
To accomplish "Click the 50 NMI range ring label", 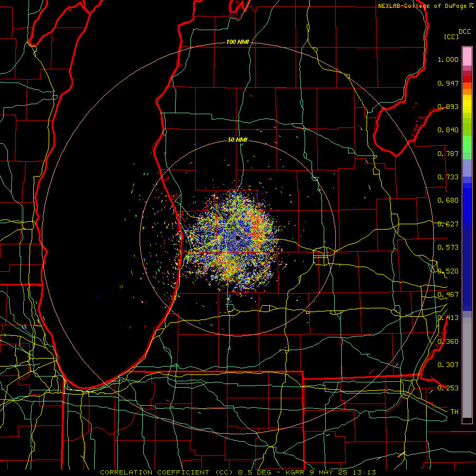I will pos(237,140).
